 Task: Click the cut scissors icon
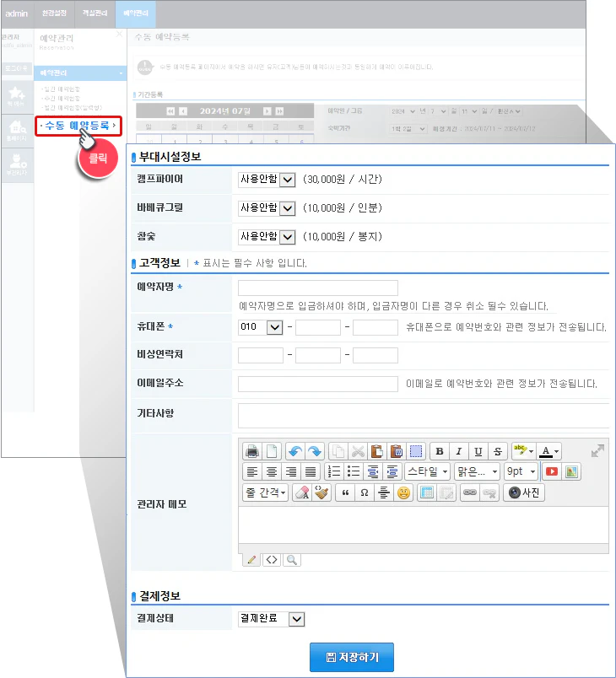358,451
